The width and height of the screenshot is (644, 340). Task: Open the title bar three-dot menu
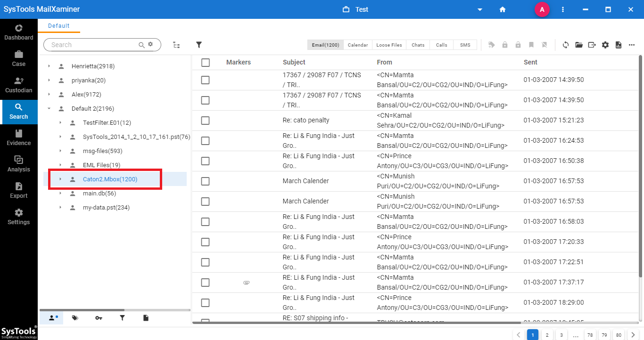(563, 9)
